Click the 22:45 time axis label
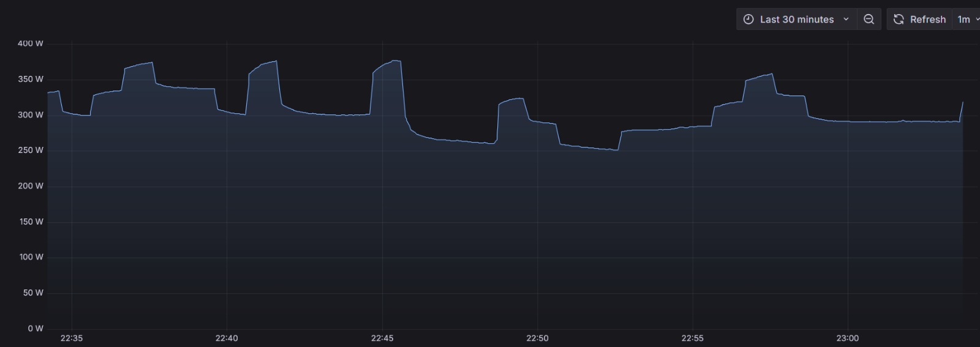This screenshot has width=980, height=347. coord(382,338)
